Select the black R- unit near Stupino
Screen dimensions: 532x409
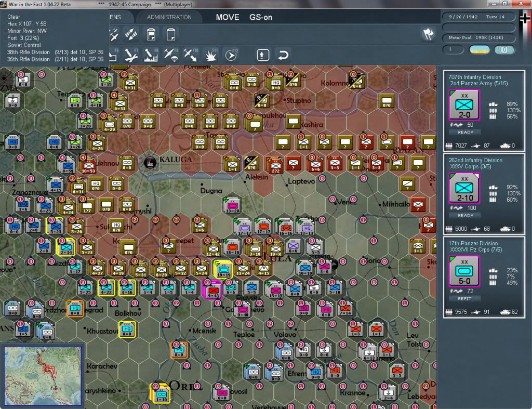coord(261,100)
